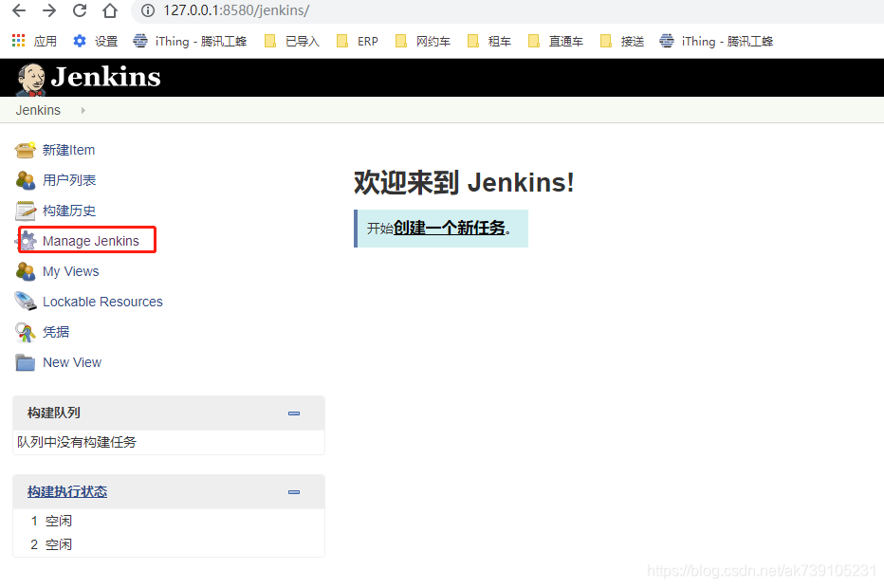Click the 新建Item box icon
Screen dimensions: 884x588
coord(26,150)
